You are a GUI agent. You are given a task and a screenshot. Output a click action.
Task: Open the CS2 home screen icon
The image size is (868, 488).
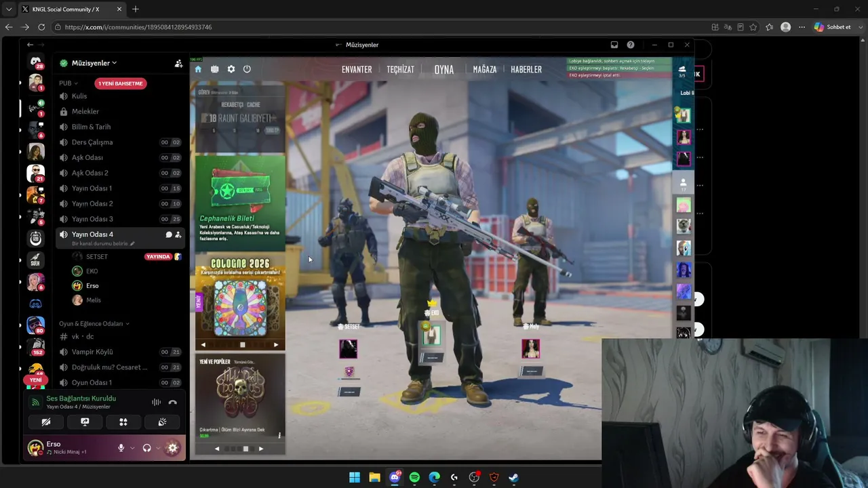coord(198,69)
